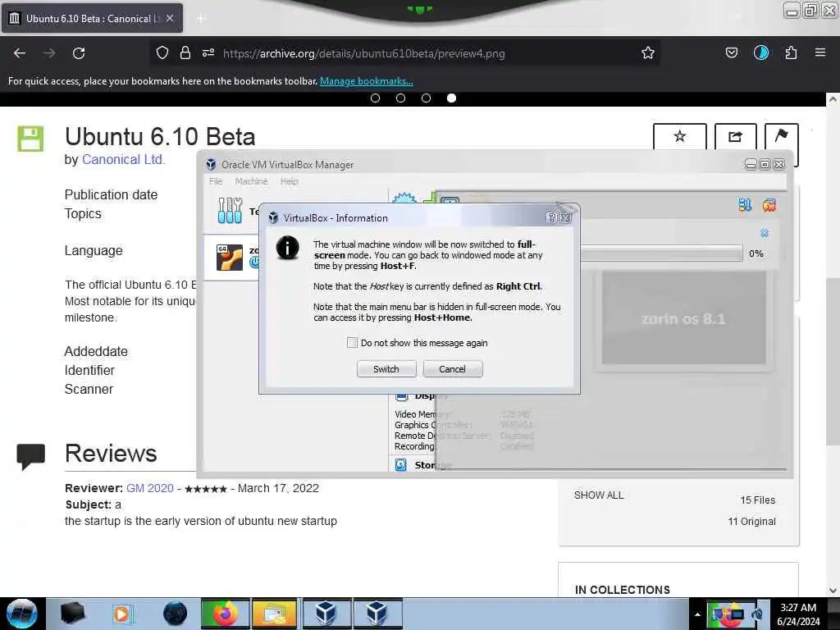
Task: Open the Pocket save icon in the toolbar
Action: coord(731,52)
